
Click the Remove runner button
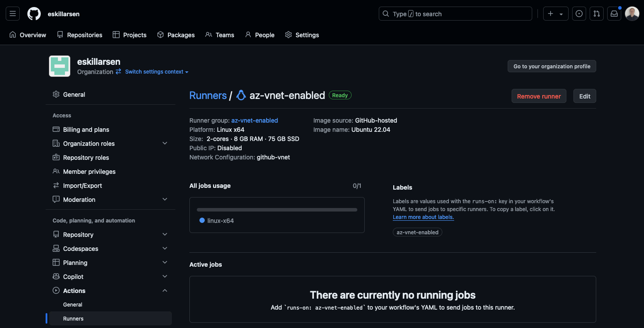539,96
